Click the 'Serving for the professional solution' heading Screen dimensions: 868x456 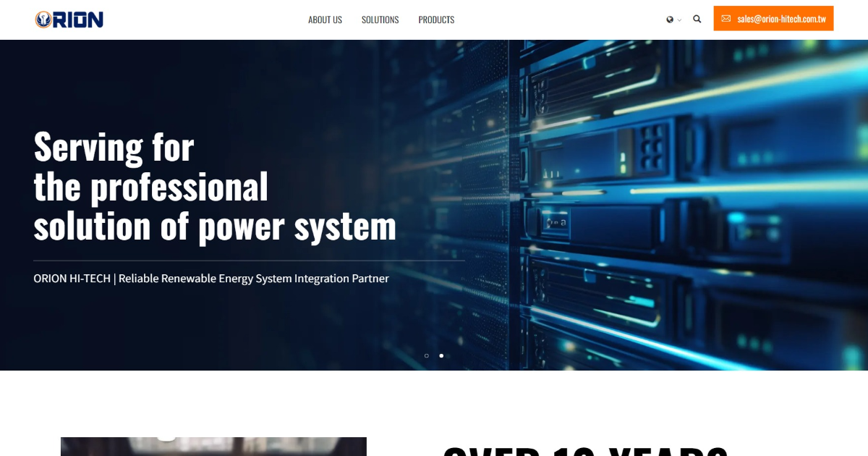point(214,186)
